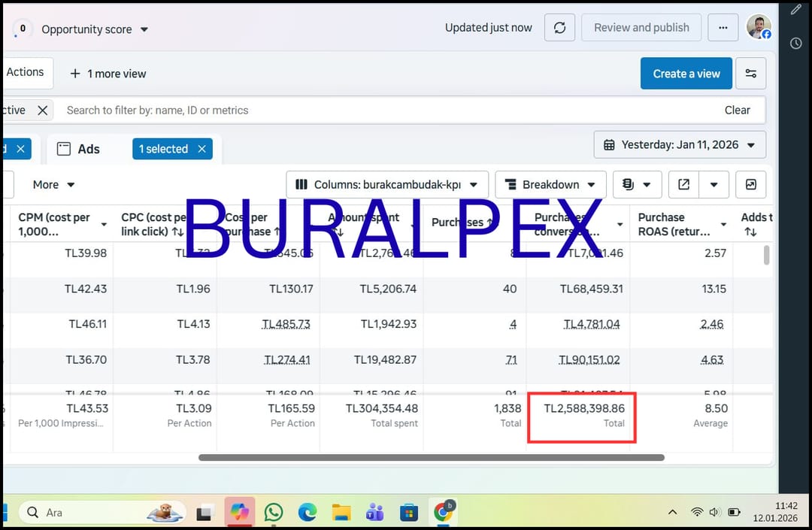The height and width of the screenshot is (530, 812).
Task: Click the TL485.73 cost per purchase link
Action: [286, 324]
